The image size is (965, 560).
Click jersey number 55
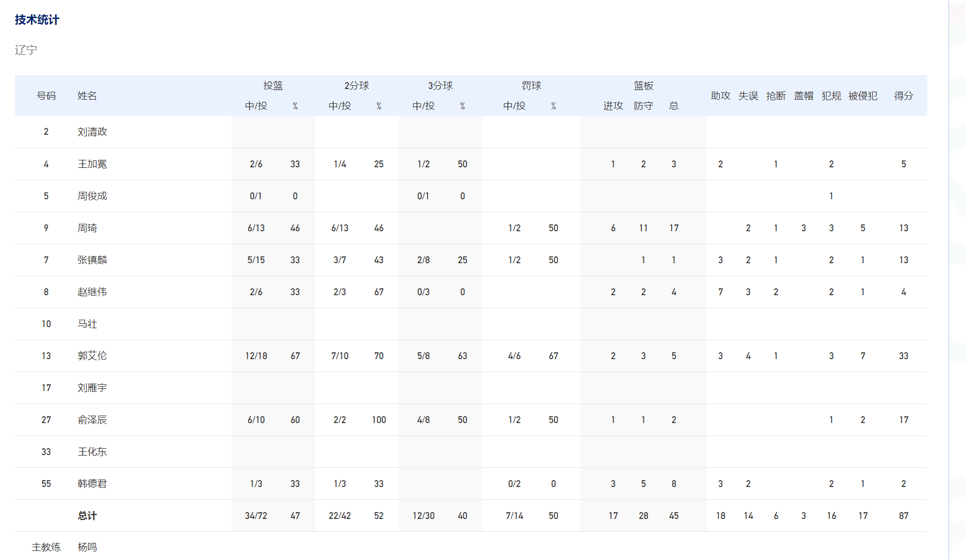46,484
